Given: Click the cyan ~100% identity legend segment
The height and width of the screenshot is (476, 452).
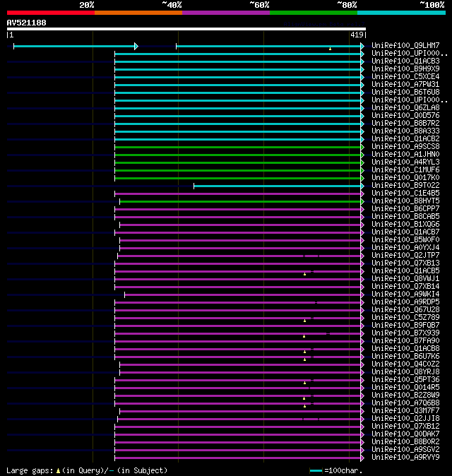Looking at the screenshot, I should [x=401, y=13].
